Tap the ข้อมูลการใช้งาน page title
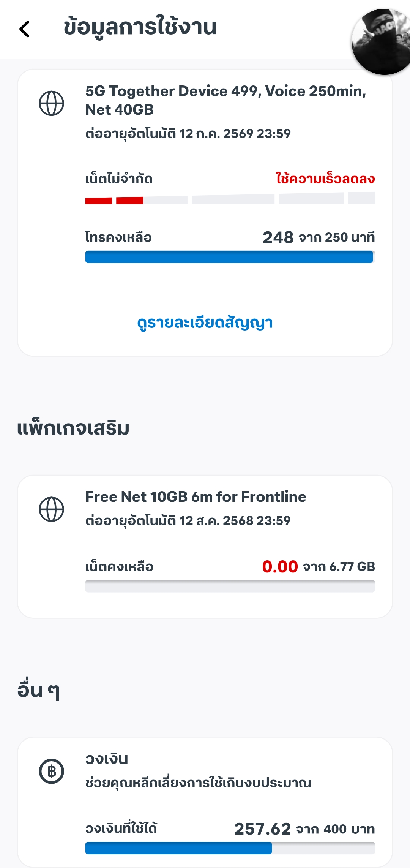The height and width of the screenshot is (868, 410). tap(140, 27)
